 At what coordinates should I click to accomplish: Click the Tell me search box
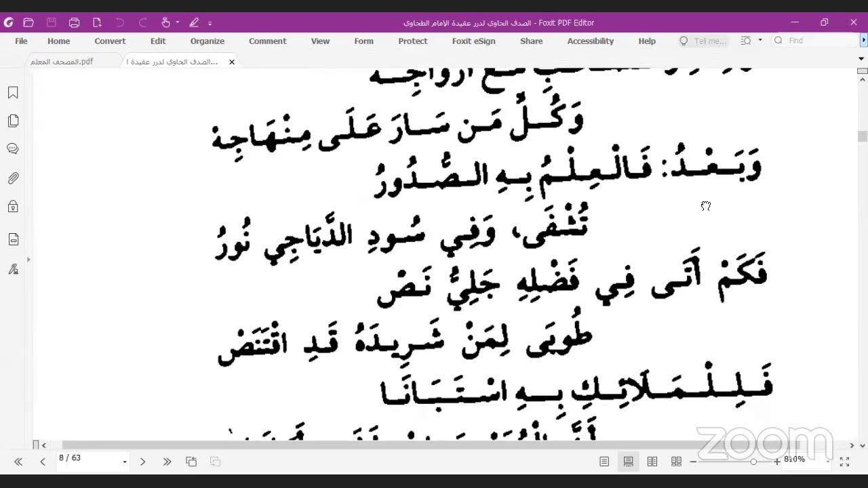pos(704,41)
